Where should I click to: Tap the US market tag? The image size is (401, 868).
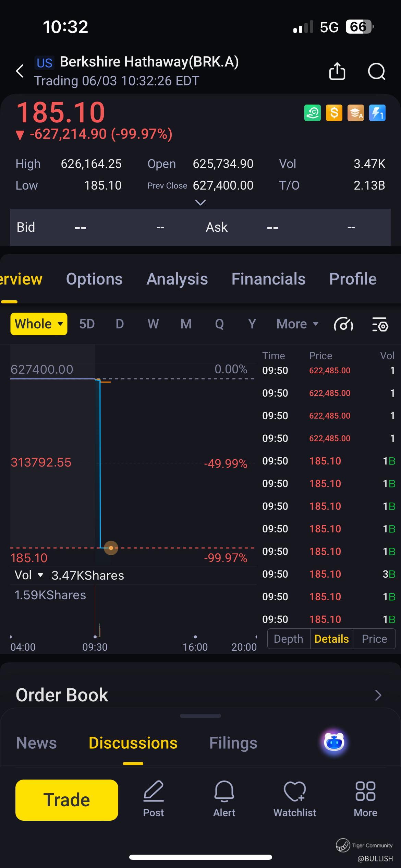click(x=45, y=63)
